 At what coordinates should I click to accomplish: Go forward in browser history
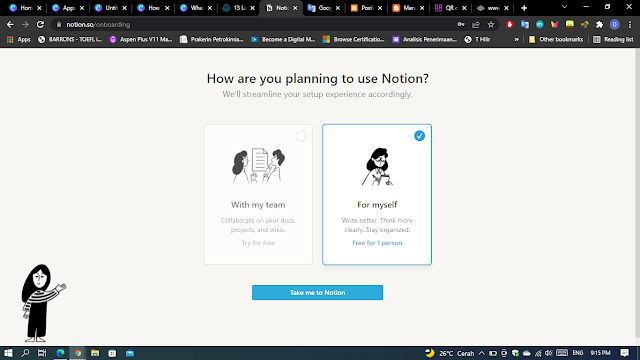(25, 24)
